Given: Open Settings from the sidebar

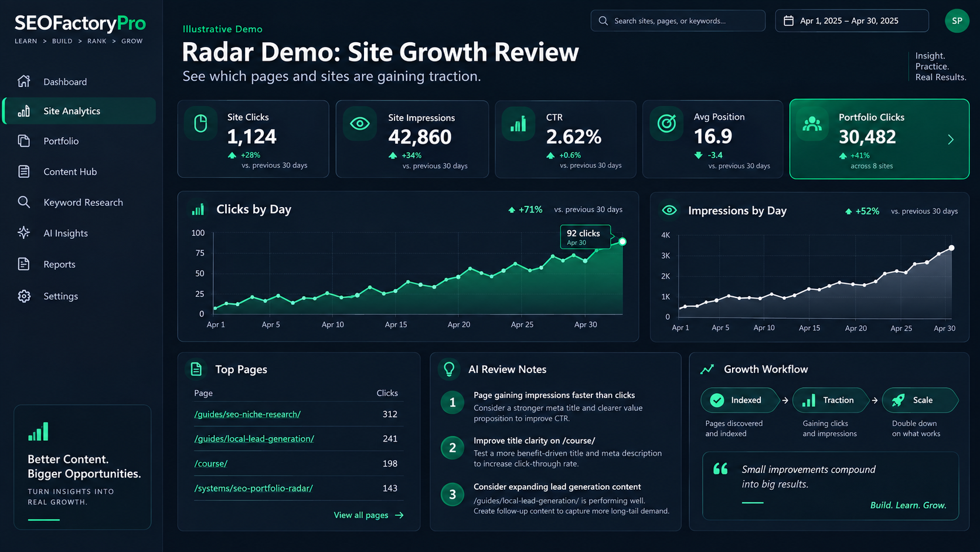Looking at the screenshot, I should (x=80, y=296).
